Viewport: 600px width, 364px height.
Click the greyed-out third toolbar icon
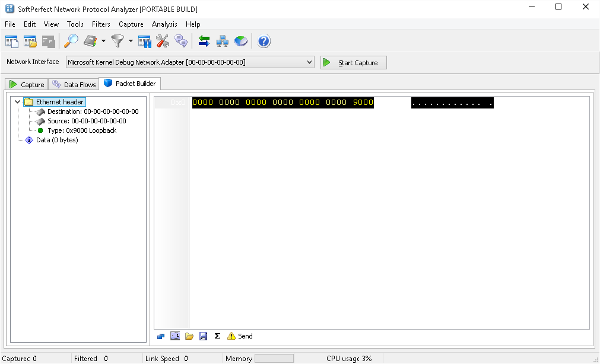tap(49, 41)
